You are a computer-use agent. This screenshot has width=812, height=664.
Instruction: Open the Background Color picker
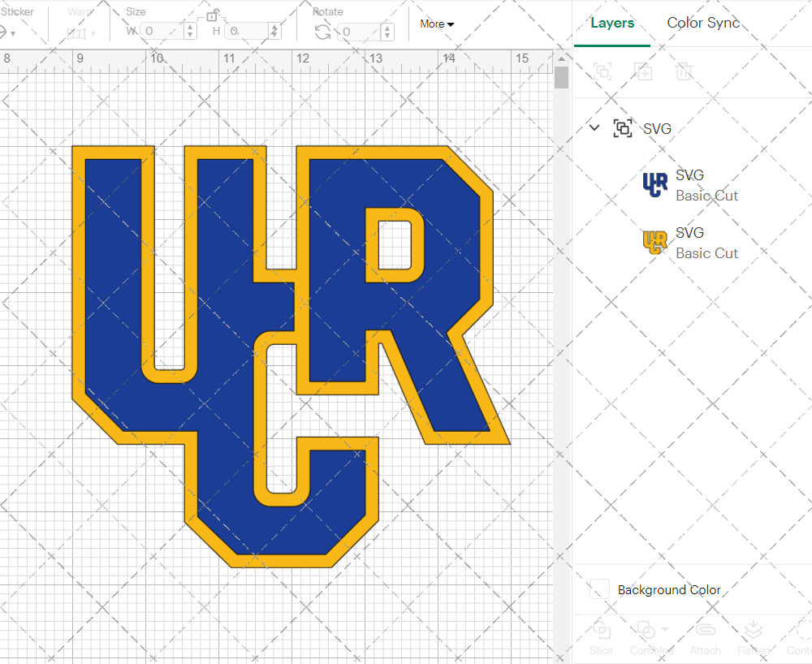(x=598, y=590)
